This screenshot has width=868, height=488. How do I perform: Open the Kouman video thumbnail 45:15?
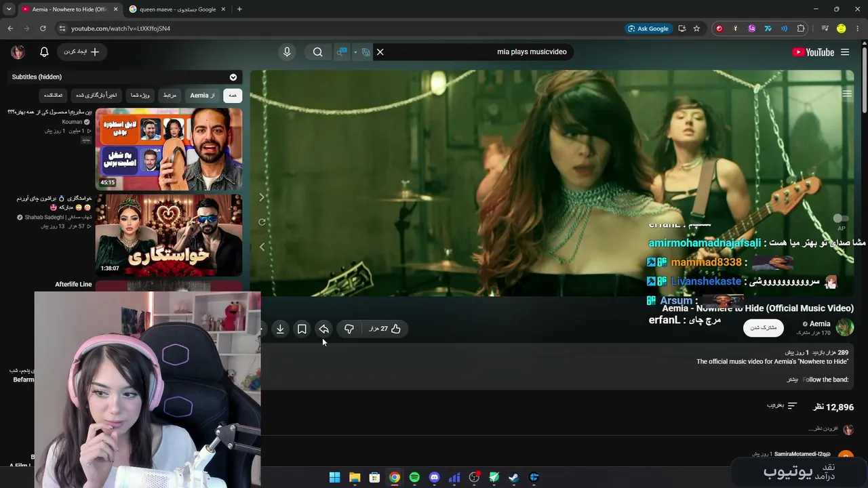tap(169, 149)
